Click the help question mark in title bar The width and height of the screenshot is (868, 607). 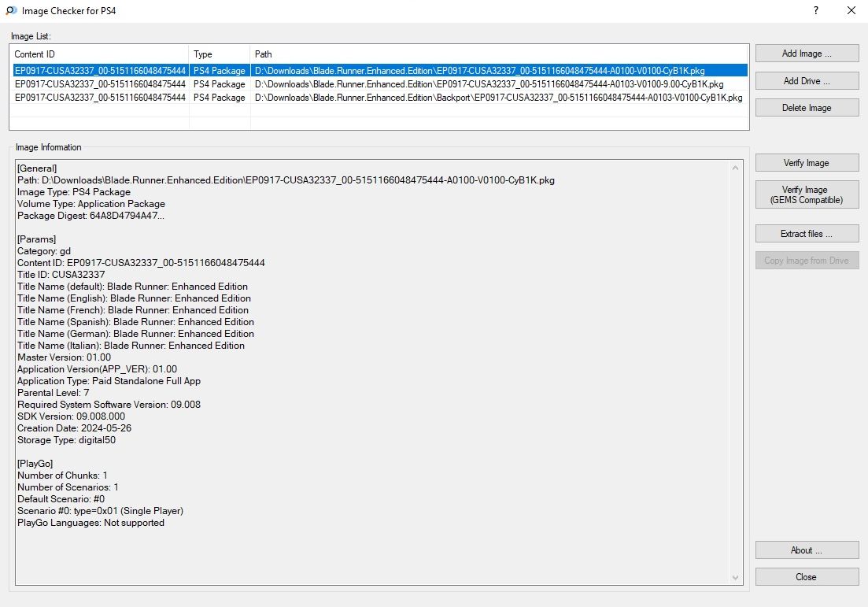pos(816,10)
